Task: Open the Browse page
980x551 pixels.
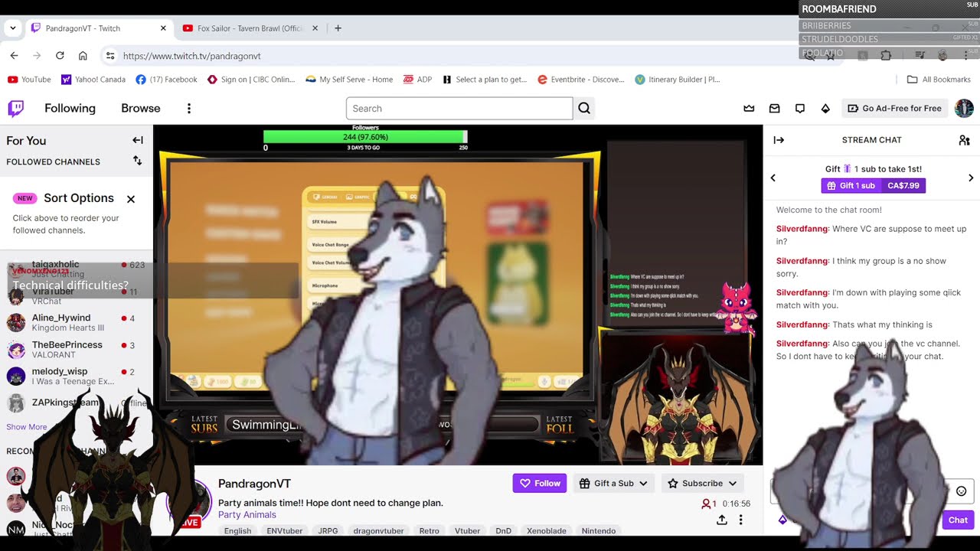Action: 141,108
